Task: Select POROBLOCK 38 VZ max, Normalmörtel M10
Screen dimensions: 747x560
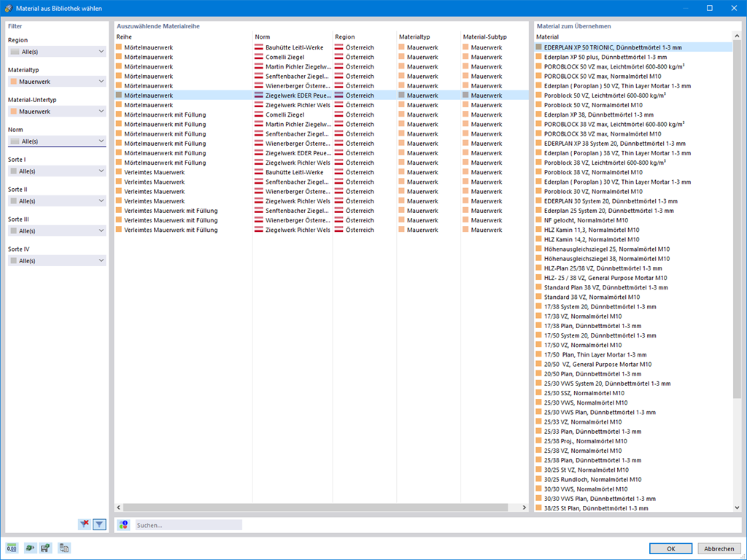Action: tap(634, 134)
